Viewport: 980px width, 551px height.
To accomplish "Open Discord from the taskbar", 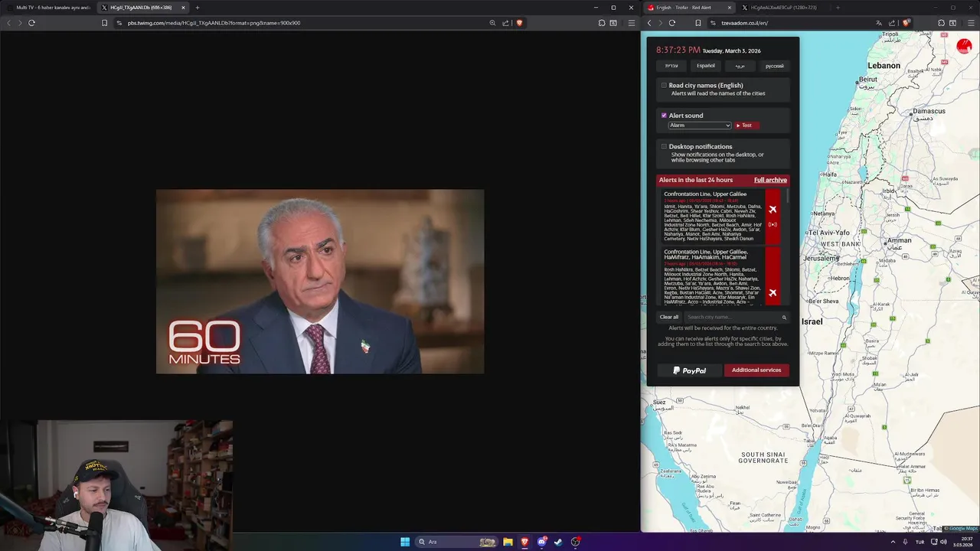I will pyautogui.click(x=541, y=542).
